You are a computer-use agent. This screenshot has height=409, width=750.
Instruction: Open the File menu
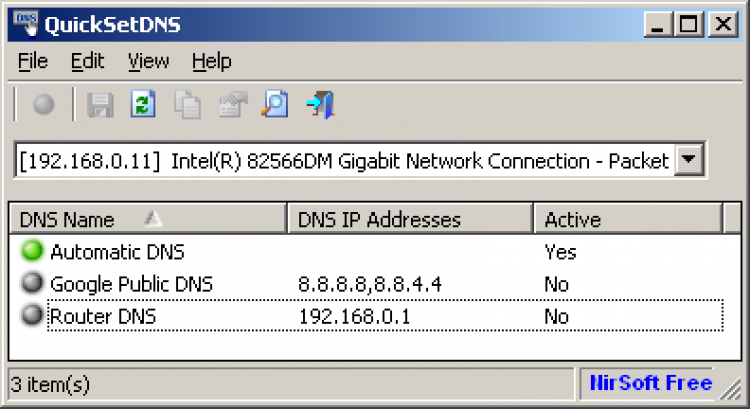(33, 62)
